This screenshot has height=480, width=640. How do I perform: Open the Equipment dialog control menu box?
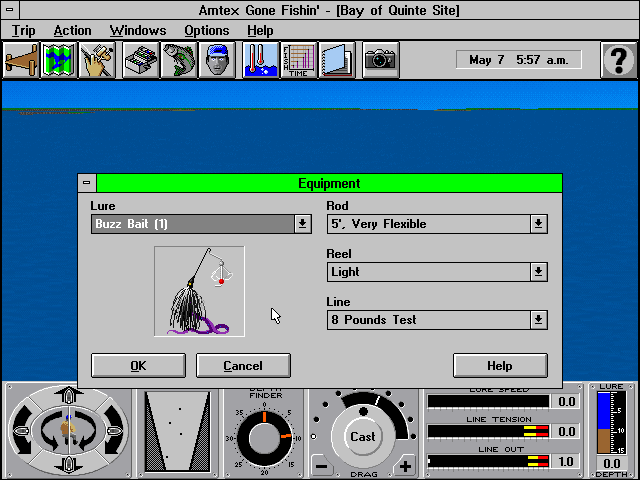point(87,183)
